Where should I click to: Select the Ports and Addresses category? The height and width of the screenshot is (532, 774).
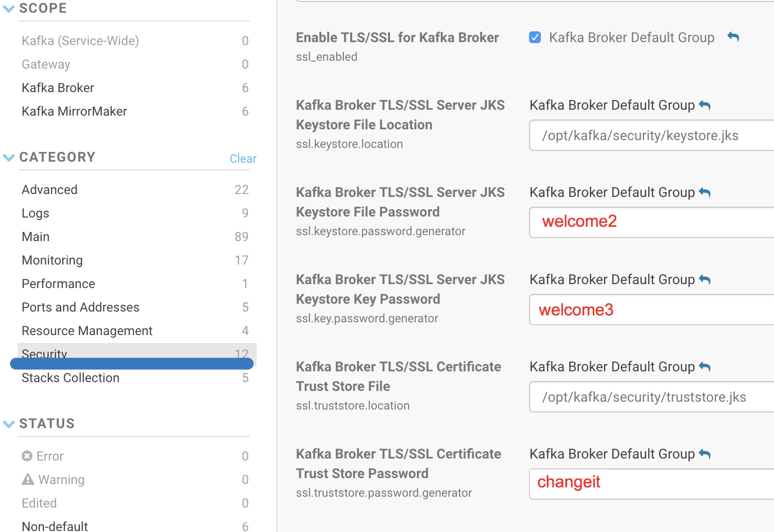click(x=80, y=307)
